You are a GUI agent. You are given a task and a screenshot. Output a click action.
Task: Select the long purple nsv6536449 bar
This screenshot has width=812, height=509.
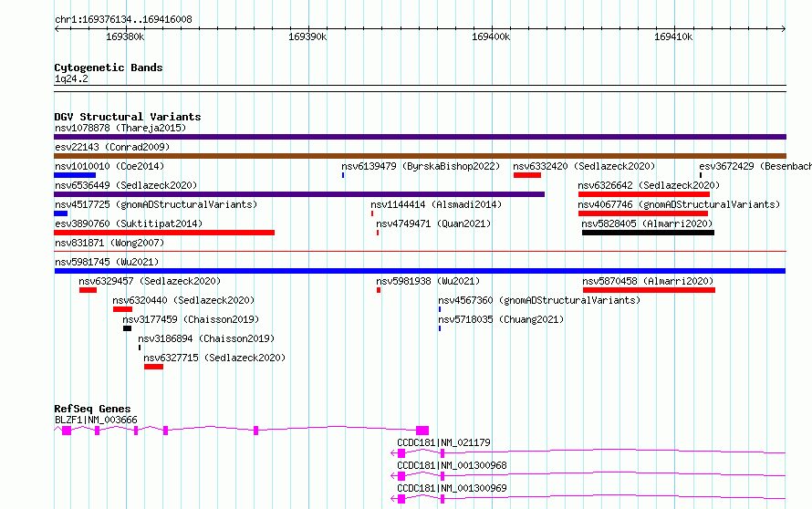coord(299,194)
